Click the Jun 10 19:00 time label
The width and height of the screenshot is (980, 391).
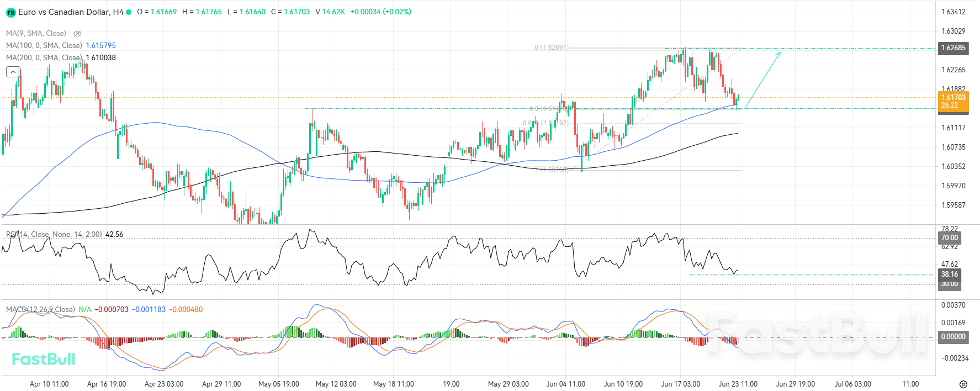623,384
